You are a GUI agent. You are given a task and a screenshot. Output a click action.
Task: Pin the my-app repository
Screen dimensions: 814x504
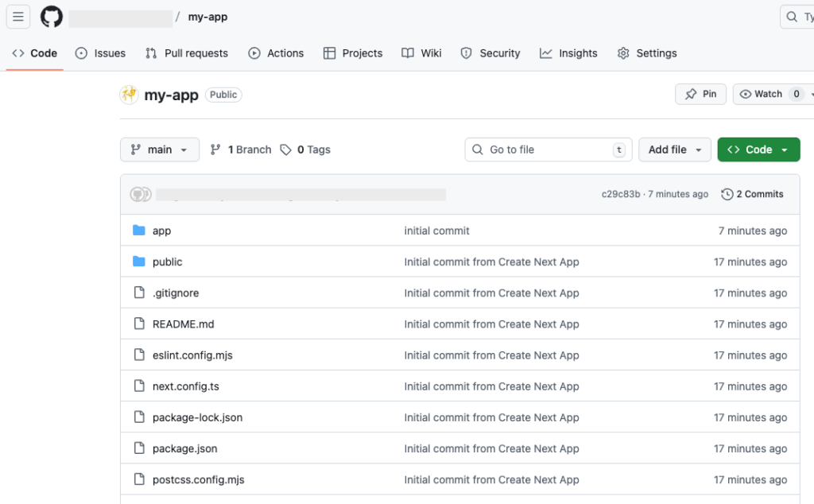(x=700, y=94)
